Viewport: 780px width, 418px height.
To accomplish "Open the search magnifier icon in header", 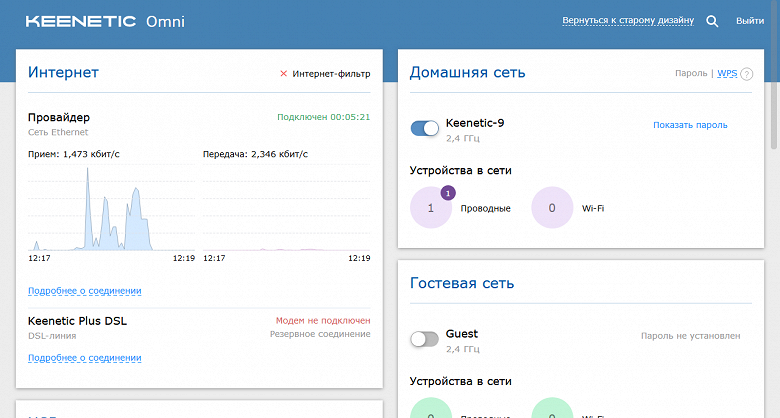I will tap(712, 21).
